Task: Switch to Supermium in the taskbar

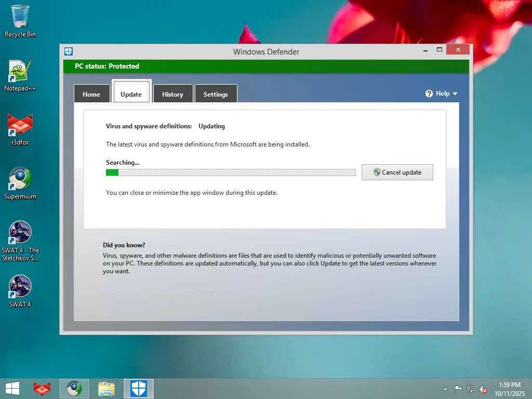Action: point(74,389)
